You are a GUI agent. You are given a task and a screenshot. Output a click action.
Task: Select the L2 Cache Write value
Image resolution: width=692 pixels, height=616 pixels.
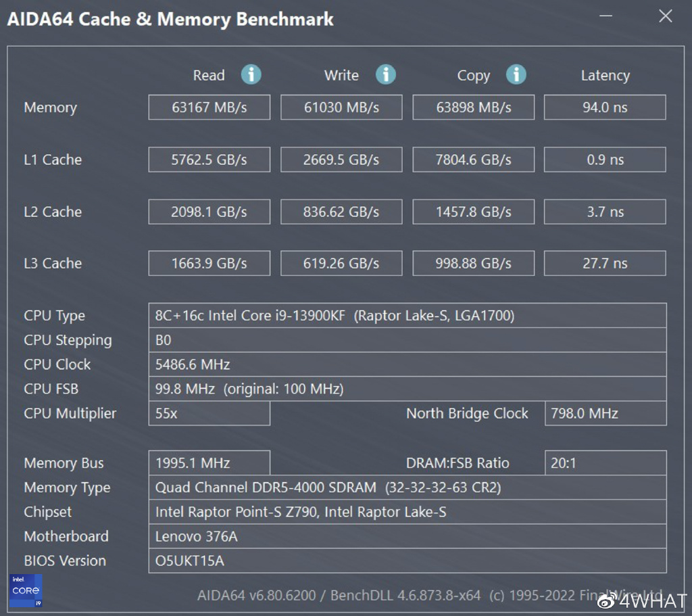[x=341, y=212]
